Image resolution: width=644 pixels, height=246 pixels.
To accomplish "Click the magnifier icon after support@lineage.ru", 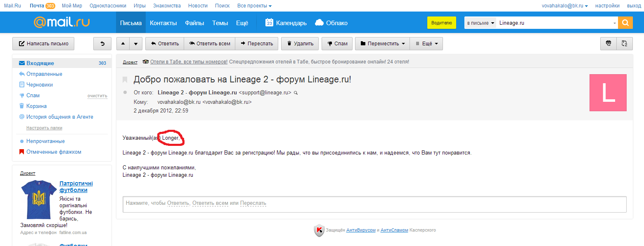I will (296, 93).
